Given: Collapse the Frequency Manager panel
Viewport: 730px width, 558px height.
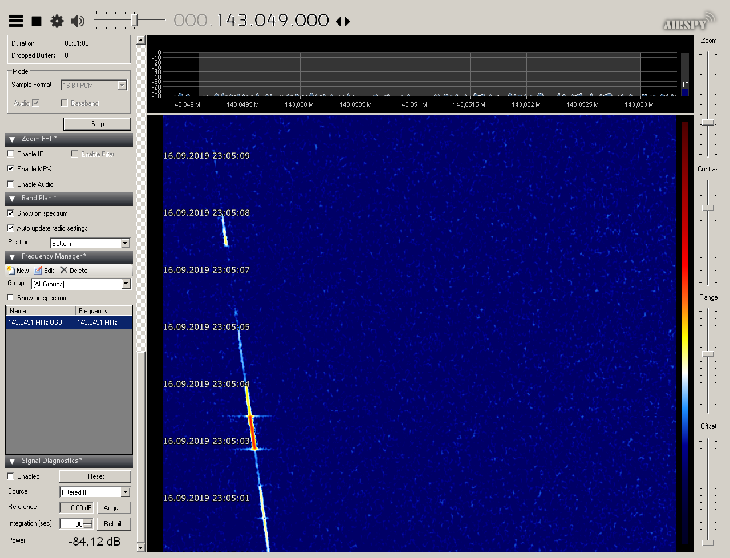Looking at the screenshot, I should pyautogui.click(x=11, y=257).
